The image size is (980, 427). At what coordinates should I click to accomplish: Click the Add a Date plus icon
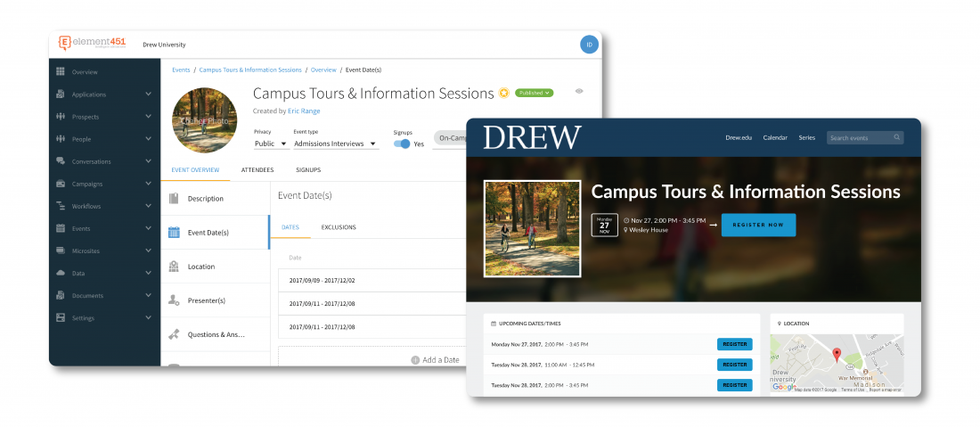point(415,360)
